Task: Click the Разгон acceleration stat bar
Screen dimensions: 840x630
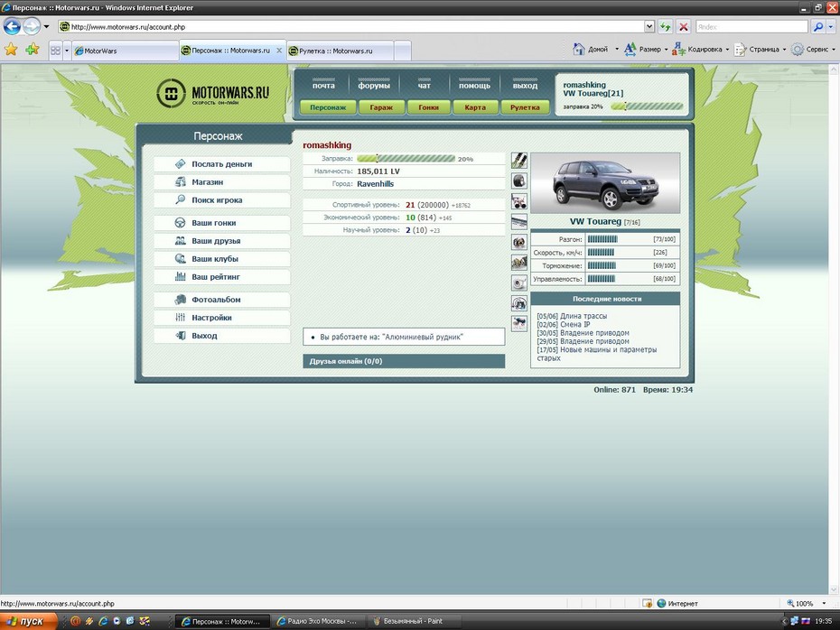Action: coord(602,238)
